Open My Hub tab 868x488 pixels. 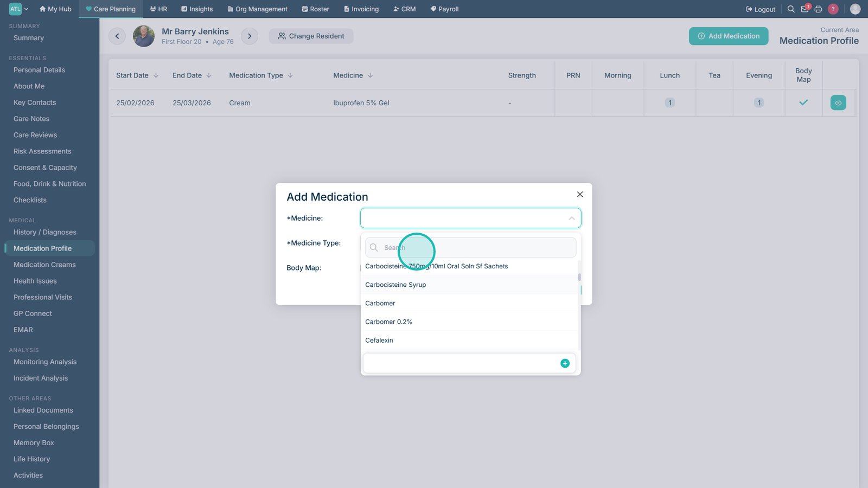pyautogui.click(x=55, y=9)
